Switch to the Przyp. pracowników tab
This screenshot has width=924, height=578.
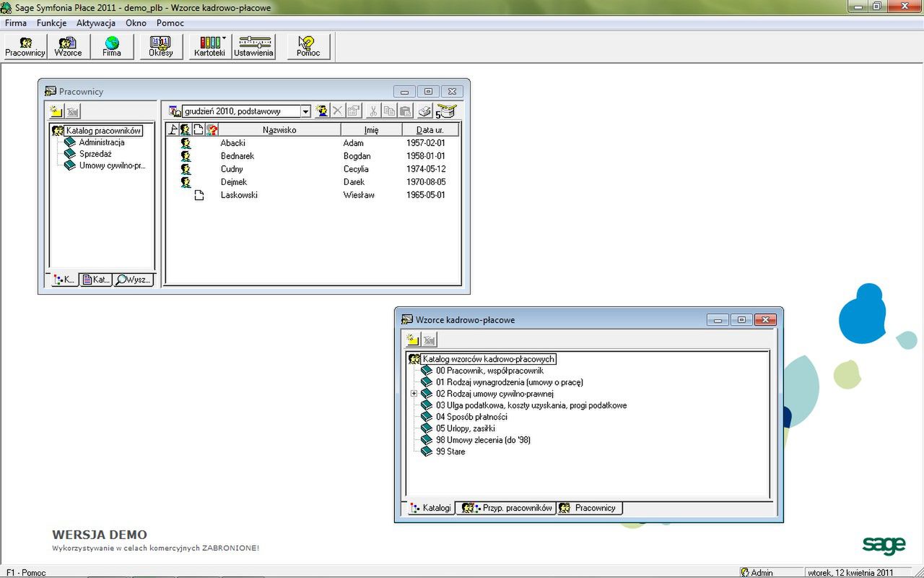tap(506, 508)
